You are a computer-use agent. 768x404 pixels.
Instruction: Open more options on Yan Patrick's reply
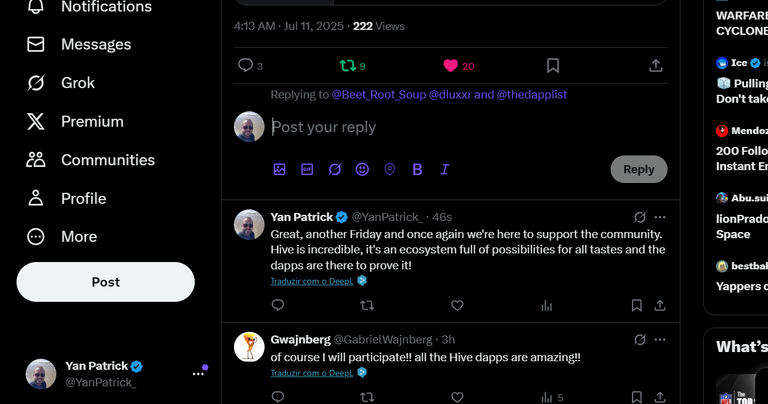point(660,217)
